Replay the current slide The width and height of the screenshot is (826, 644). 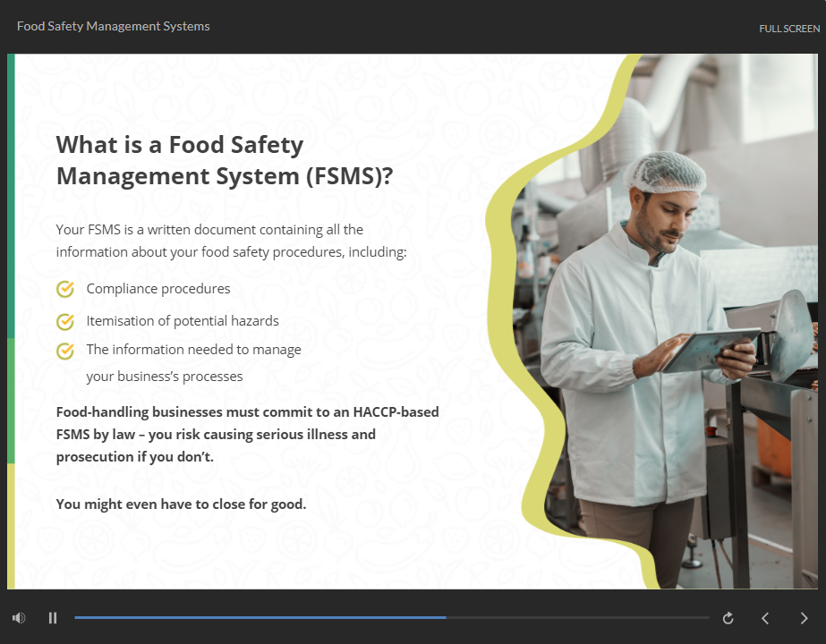coord(728,618)
